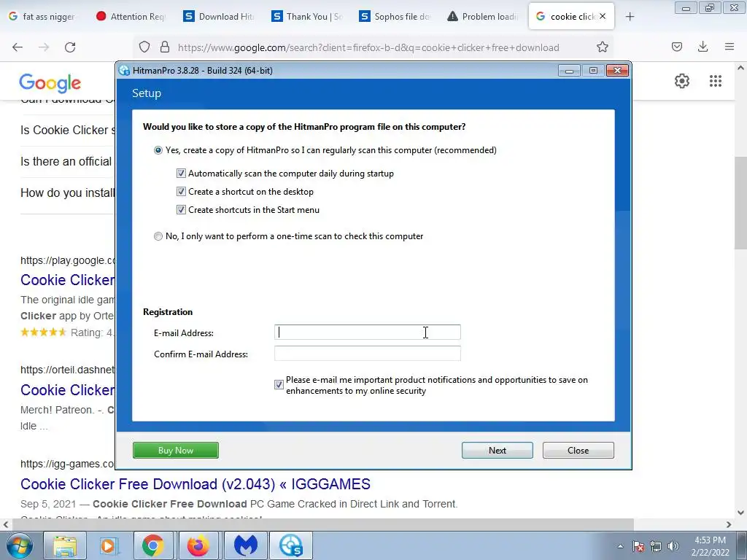Open the orteil.dashnet Cookie Clicker result
747x560 pixels.
(68, 390)
